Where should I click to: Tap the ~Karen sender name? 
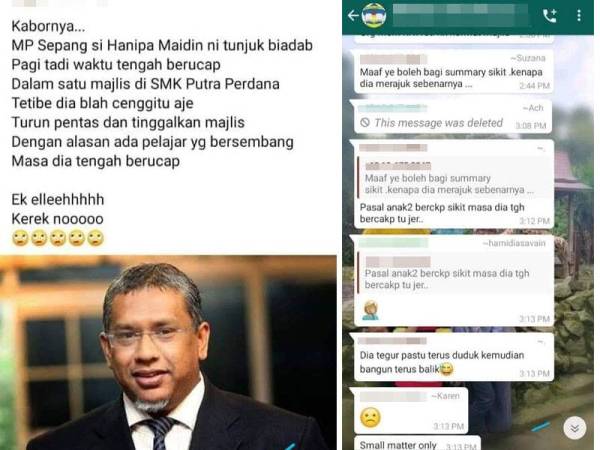pos(445,396)
